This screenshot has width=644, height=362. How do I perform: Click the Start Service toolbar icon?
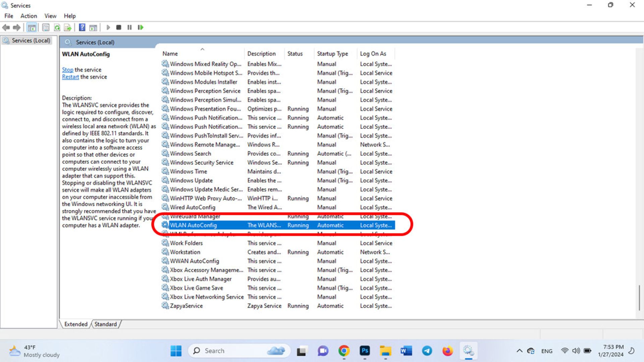[x=108, y=27]
